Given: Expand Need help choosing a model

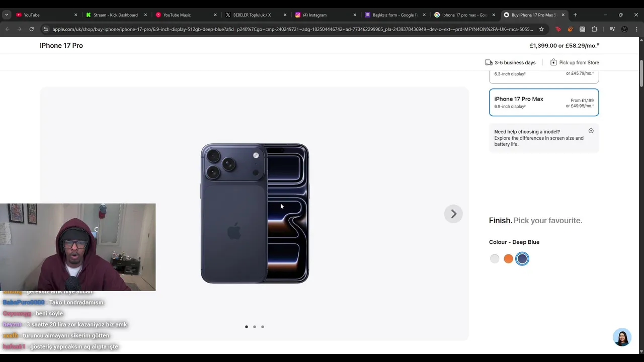Looking at the screenshot, I should (x=544, y=138).
